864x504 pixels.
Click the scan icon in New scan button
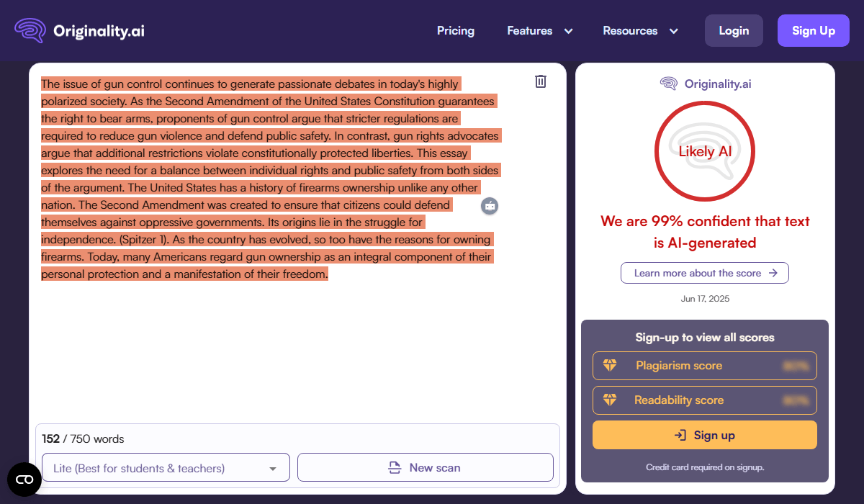(x=395, y=468)
